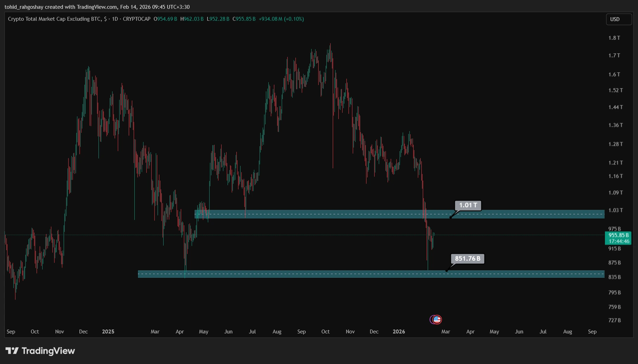Screen dimensions: 638x364
Task: Select the 851.76 B price callout label
Action: pyautogui.click(x=467, y=259)
